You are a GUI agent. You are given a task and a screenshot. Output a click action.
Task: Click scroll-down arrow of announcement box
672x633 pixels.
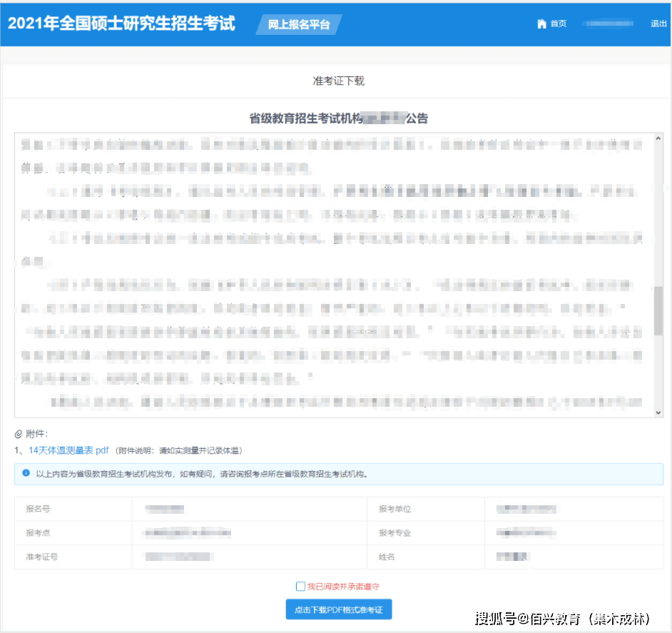point(658,412)
